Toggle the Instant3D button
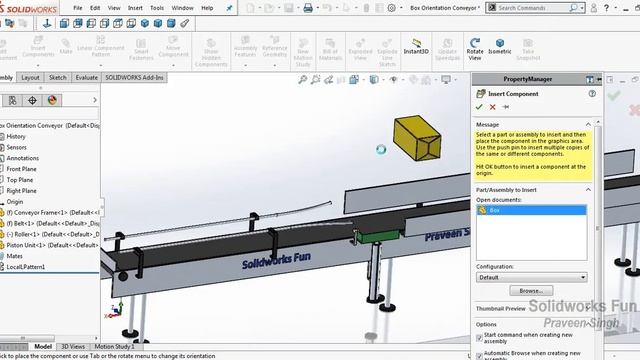Screen dimensions: 640x360 point(416,46)
